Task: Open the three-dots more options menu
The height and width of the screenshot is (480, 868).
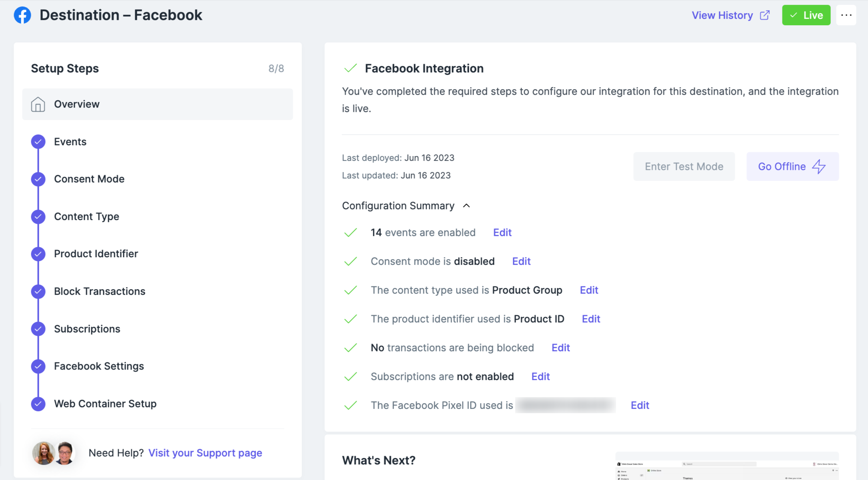Action: pyautogui.click(x=846, y=15)
